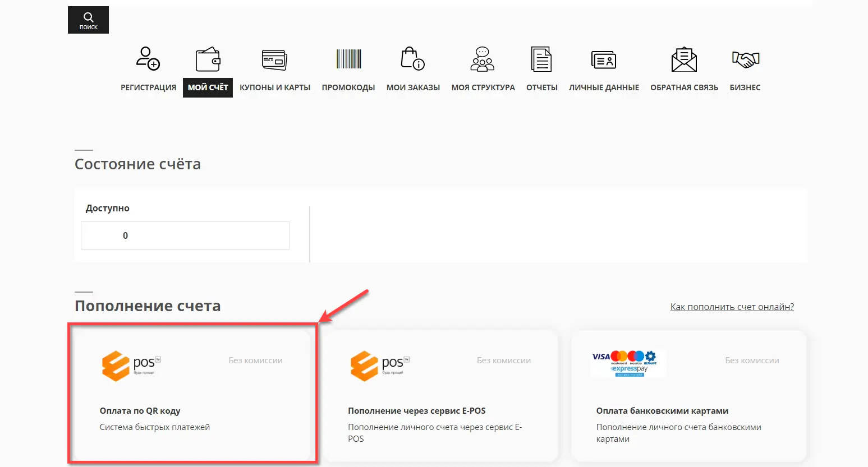This screenshot has width=868, height=467.
Task: Click the Доступно balance field showing 0
Action: click(x=185, y=235)
